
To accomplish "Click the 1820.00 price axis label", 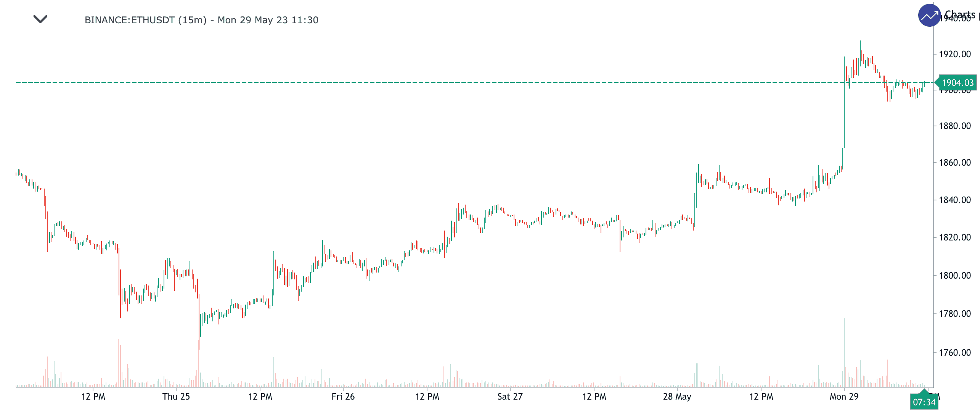I will point(955,237).
